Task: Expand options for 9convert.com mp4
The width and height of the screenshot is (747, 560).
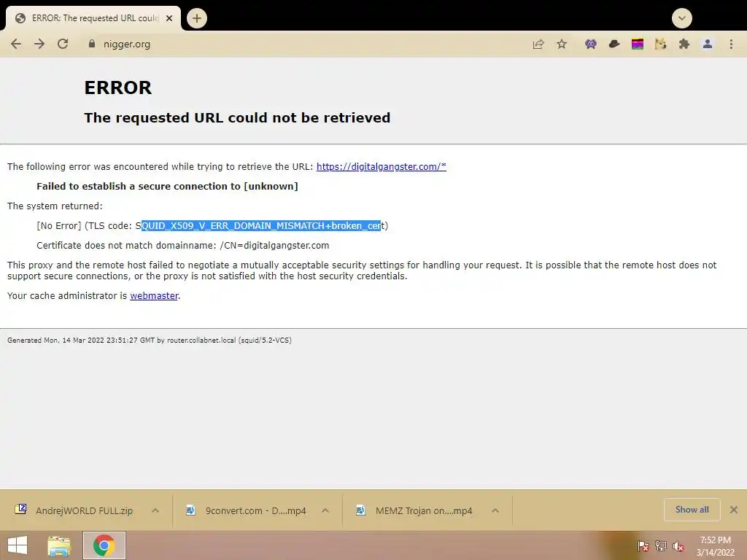Action: [x=325, y=510]
